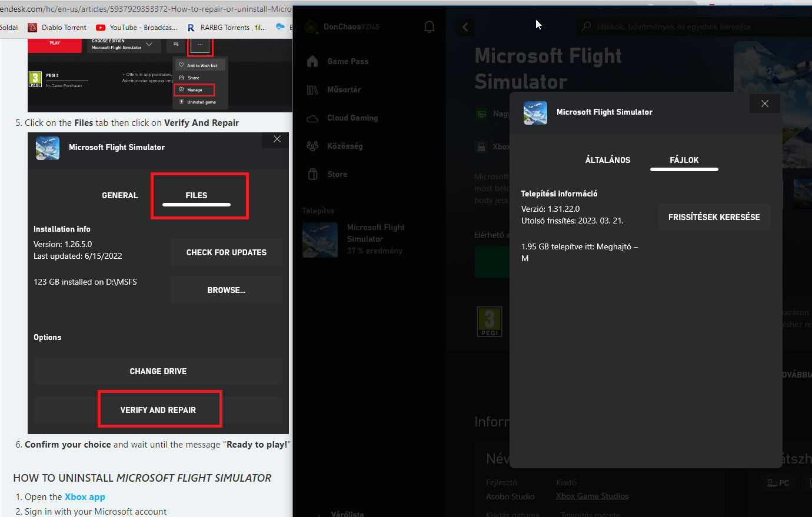812x517 pixels.
Task: Click 'HOW TO UNINSTALL' article heading
Action: click(142, 478)
